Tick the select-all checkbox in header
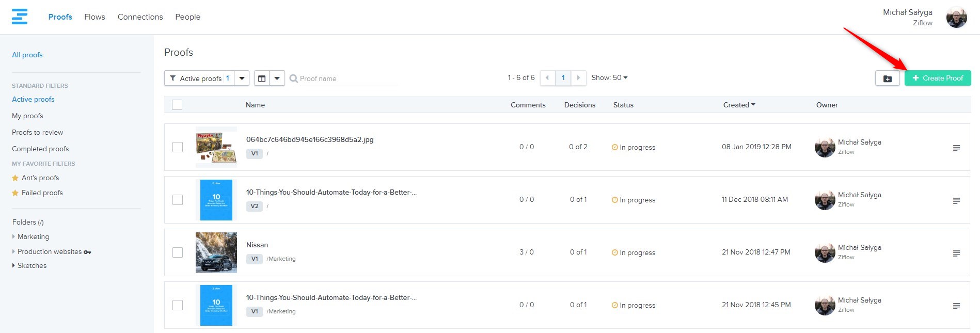Screen dimensions: 980x333 point(177,105)
